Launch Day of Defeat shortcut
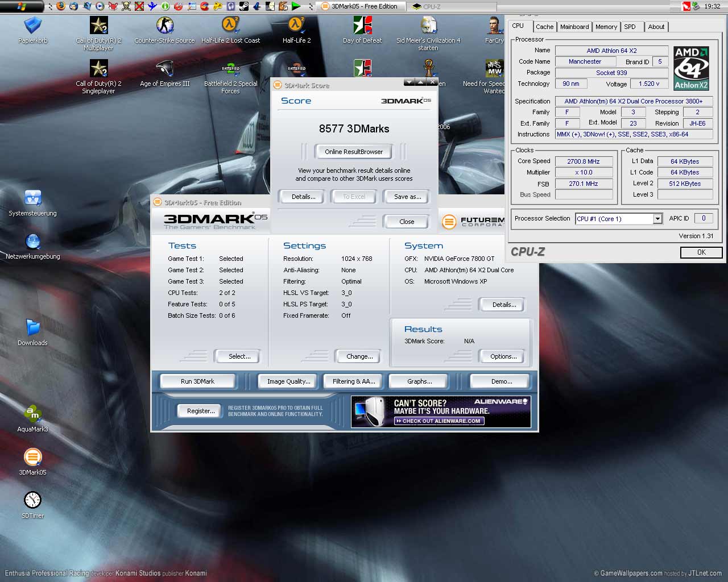The image size is (728, 582). coord(362,26)
